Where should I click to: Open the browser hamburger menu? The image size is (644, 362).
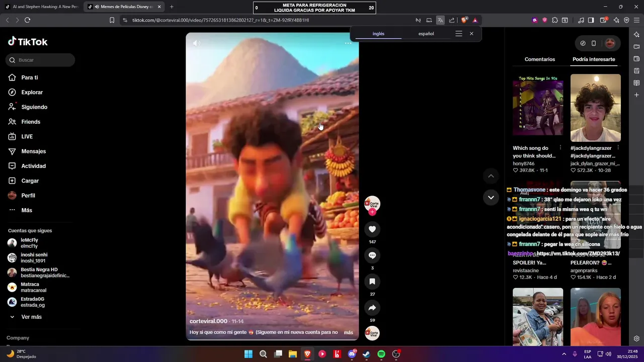pos(636,20)
